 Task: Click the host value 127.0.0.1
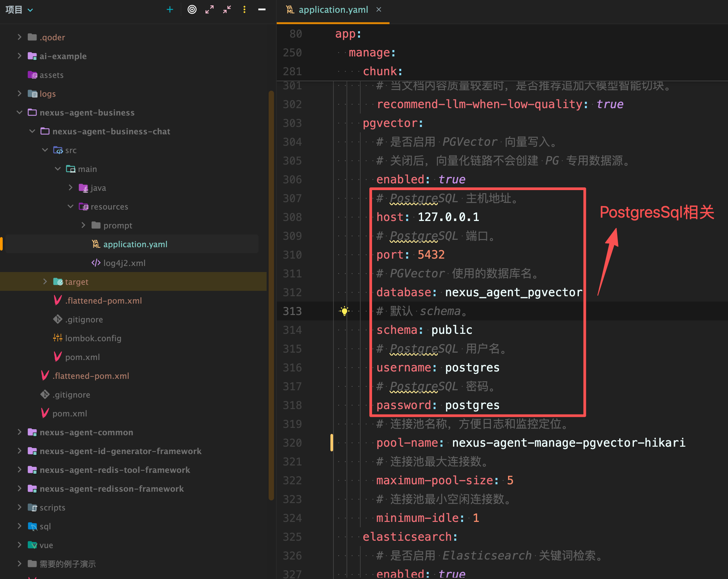tap(448, 217)
